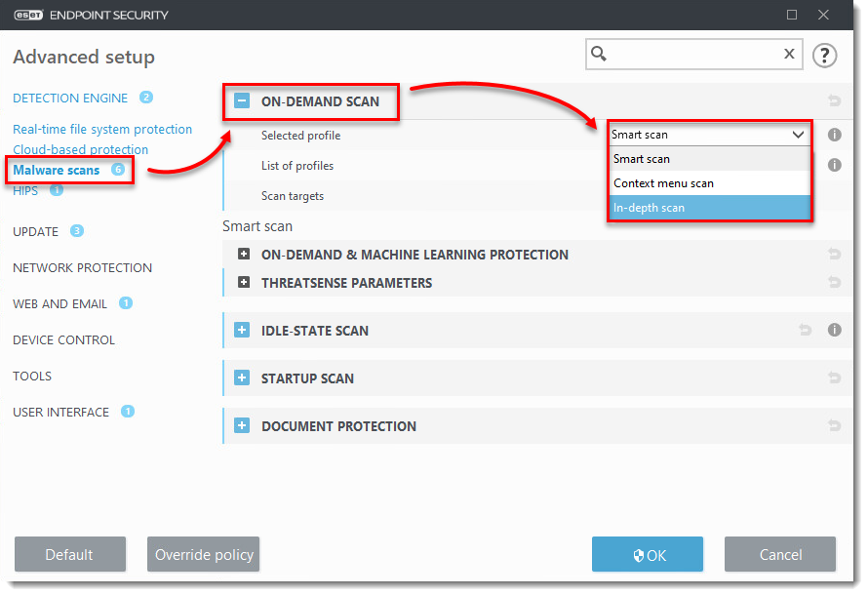Collapse the On-demand scan section
Screen dimensions: 868x596
coord(242,100)
